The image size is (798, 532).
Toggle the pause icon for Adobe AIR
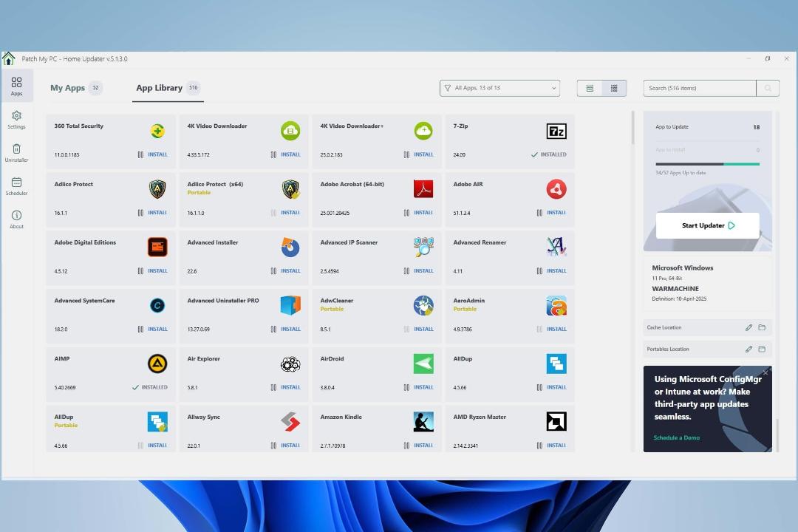(x=539, y=213)
